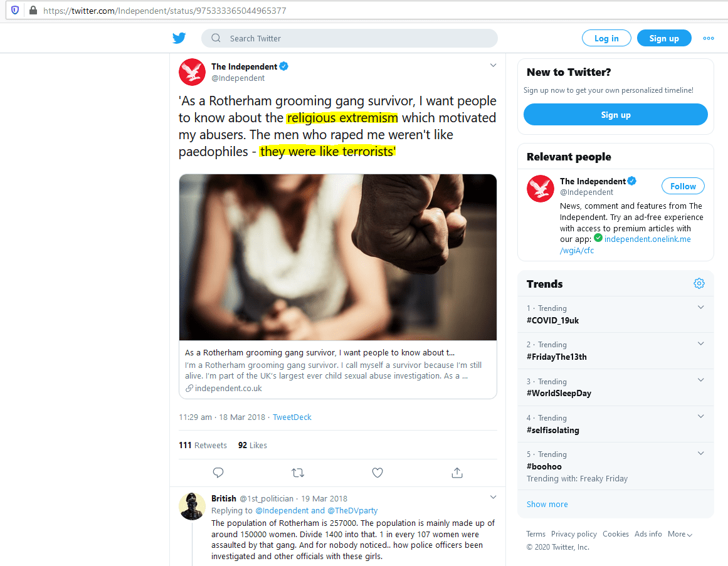Click the Twitter bird home logo

click(179, 38)
